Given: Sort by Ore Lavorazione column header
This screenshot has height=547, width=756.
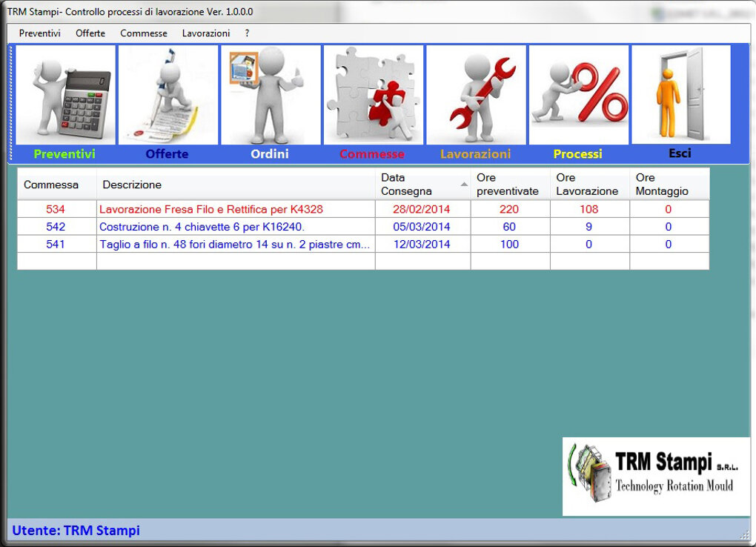Looking at the screenshot, I should coord(590,185).
